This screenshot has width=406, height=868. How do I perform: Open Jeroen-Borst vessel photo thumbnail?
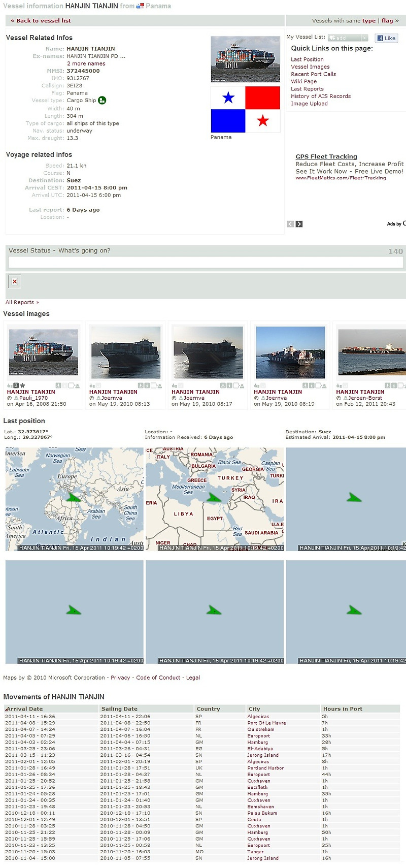tap(372, 352)
